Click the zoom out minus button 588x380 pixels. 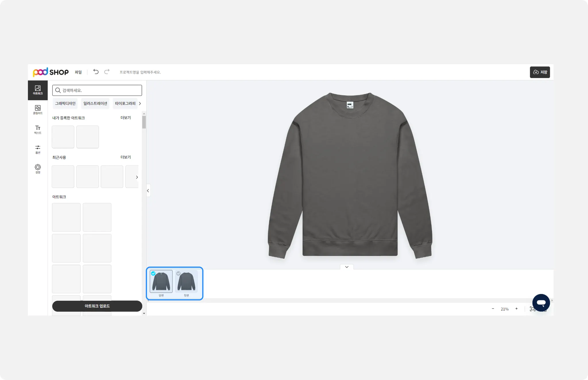click(493, 309)
